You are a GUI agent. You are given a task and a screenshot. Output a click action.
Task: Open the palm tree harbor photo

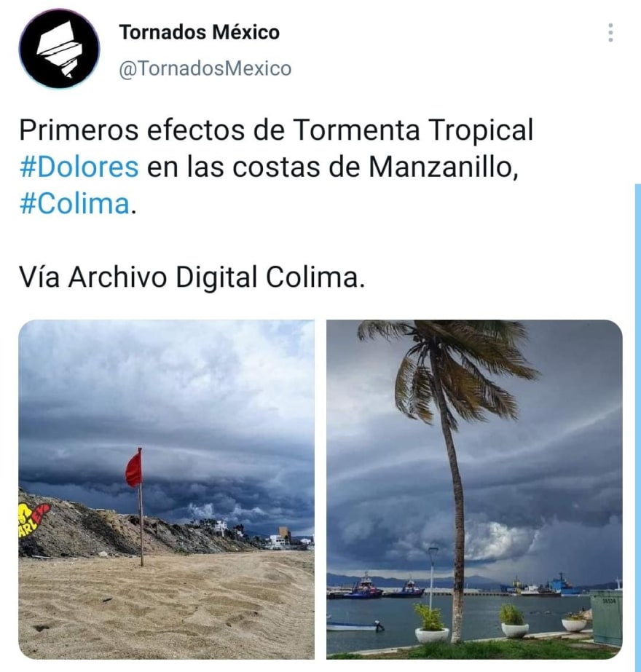click(x=474, y=489)
